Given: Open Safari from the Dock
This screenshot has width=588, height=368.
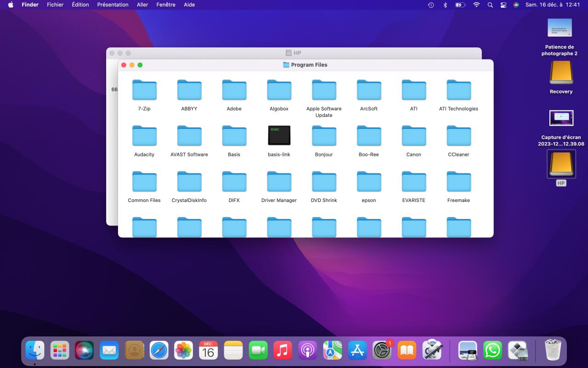Looking at the screenshot, I should (159, 351).
